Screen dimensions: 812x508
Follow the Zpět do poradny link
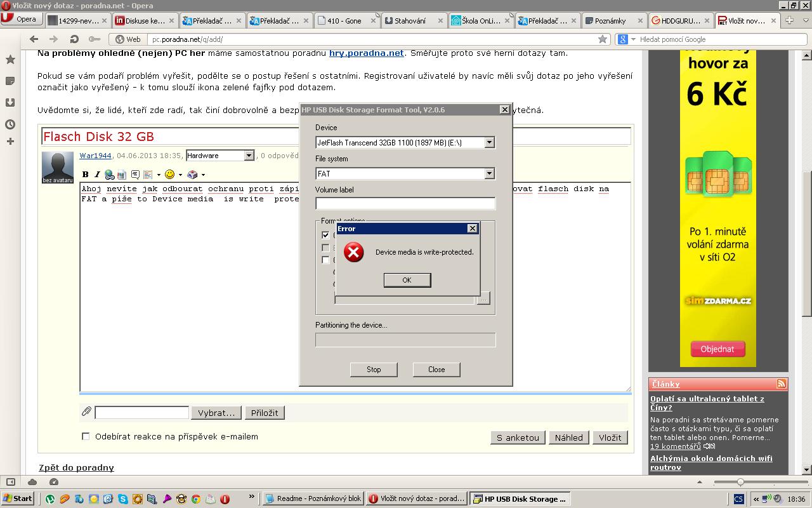click(x=77, y=467)
